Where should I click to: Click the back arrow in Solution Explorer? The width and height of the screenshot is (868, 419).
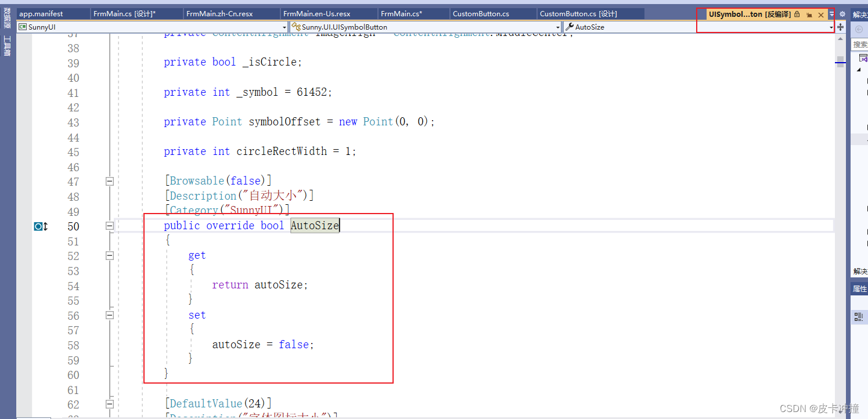[x=859, y=29]
